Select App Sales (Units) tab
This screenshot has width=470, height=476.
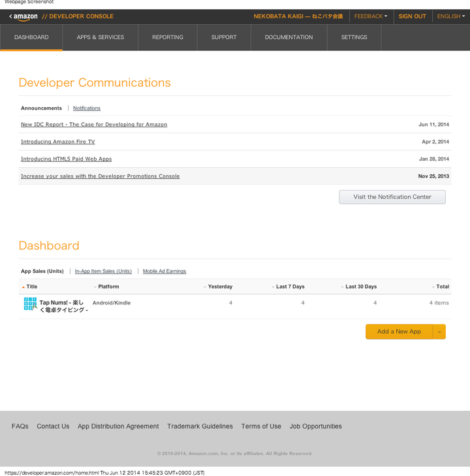pos(42,272)
